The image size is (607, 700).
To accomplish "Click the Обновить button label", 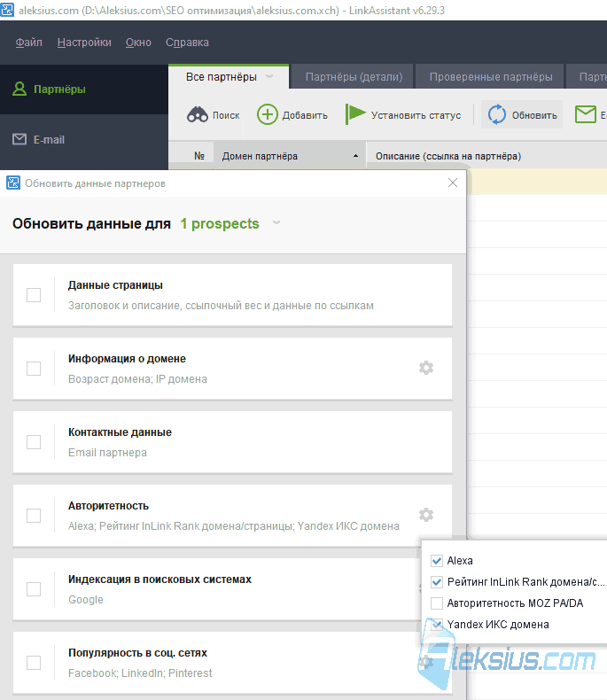I will click(x=534, y=115).
